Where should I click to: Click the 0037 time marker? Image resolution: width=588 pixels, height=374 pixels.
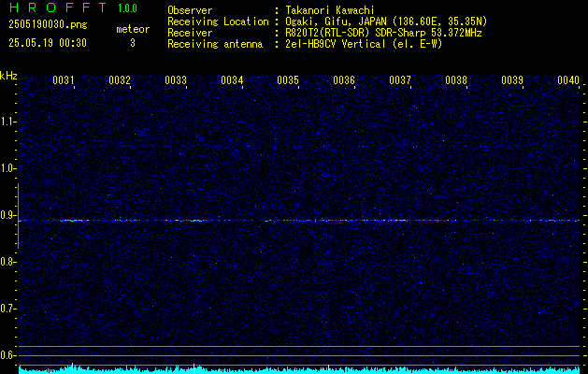pos(400,79)
